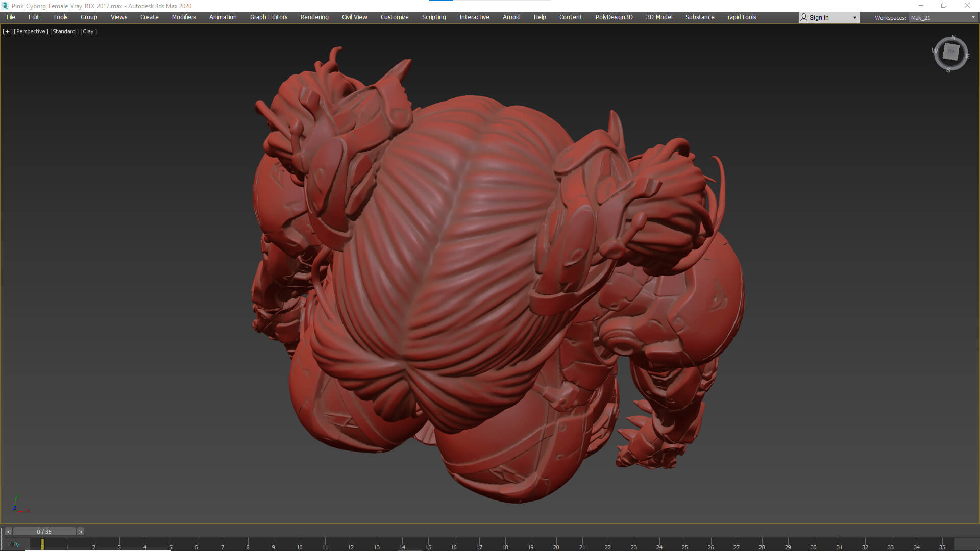The width and height of the screenshot is (980, 551).
Task: Step time slider to previous frame
Action: coord(8,532)
